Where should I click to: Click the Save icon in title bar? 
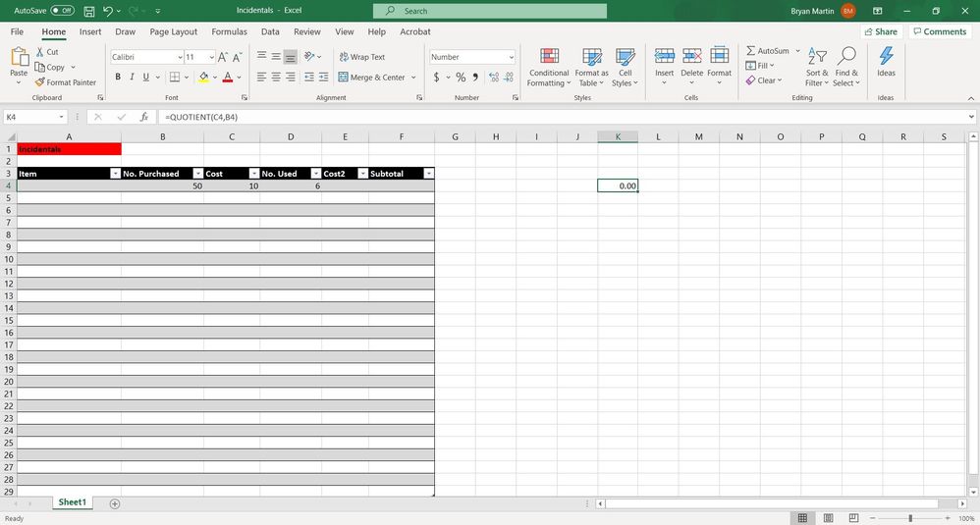coord(89,11)
